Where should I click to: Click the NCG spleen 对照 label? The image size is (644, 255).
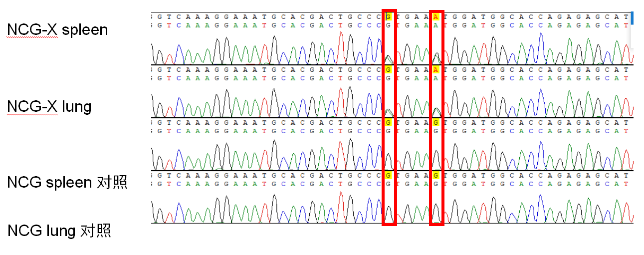(67, 182)
